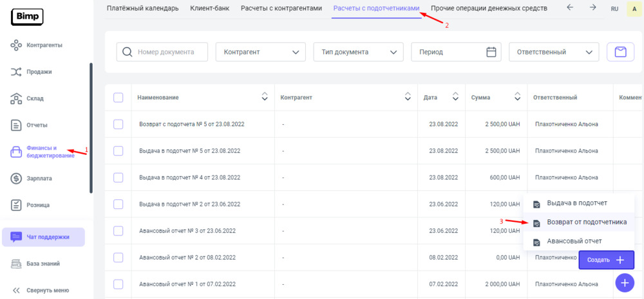Click the Продажи shuffle icon
Image resolution: width=644 pixels, height=299 pixels.
click(17, 72)
